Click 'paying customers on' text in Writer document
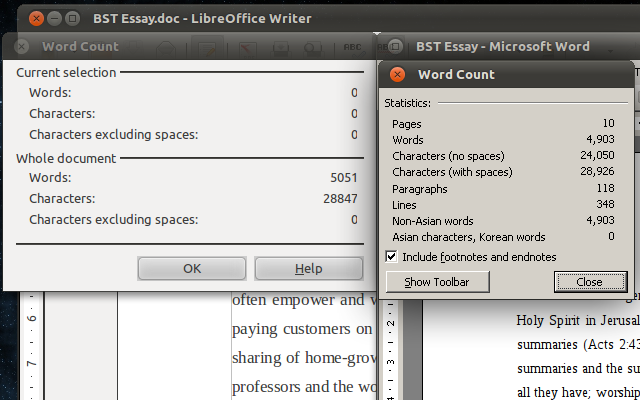This screenshot has width=640, height=400. (302, 329)
